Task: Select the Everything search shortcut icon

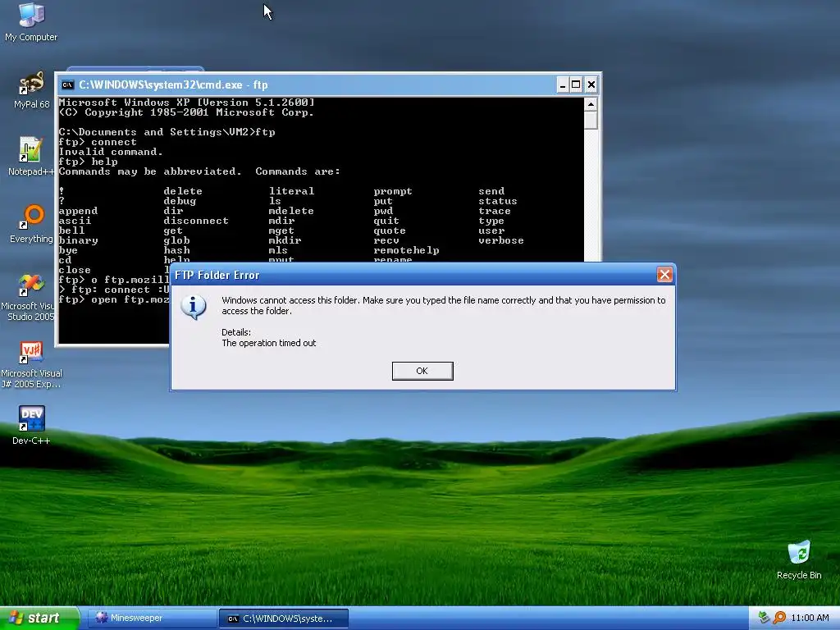Action: point(31,224)
